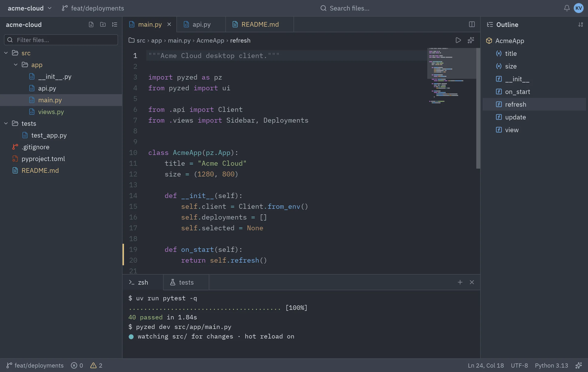Open pyproject.toml in the file tree

[x=61, y=159]
